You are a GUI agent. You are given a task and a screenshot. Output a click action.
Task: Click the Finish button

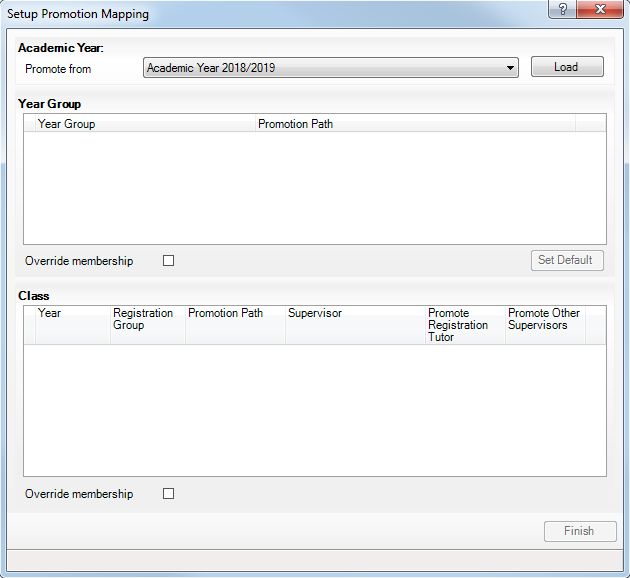(580, 531)
